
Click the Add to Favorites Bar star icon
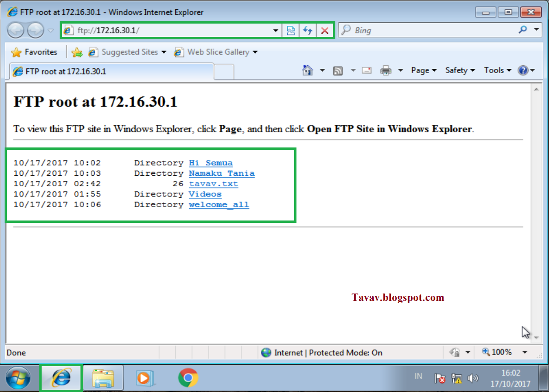click(77, 52)
